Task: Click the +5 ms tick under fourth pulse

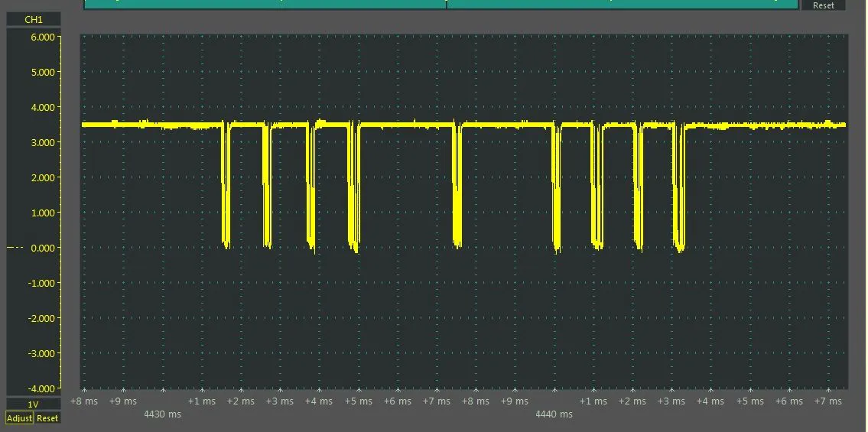Action: [359, 401]
